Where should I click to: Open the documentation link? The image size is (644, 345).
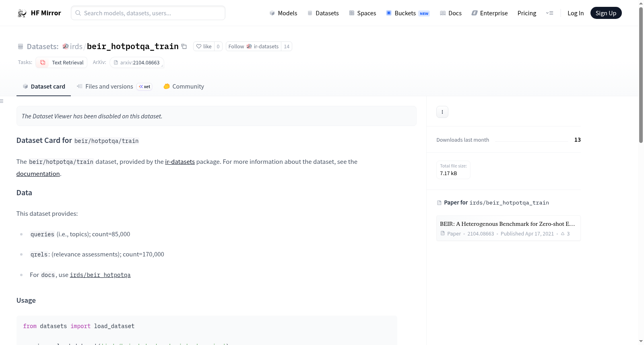point(38,174)
